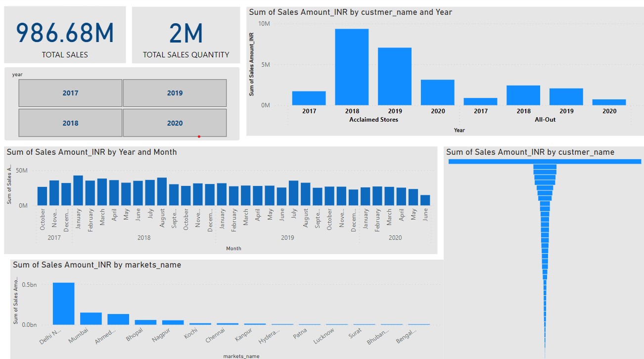Image resolution: width=644 pixels, height=359 pixels.
Task: Click the January 2018 monthly sales bar
Action: pyautogui.click(x=78, y=190)
